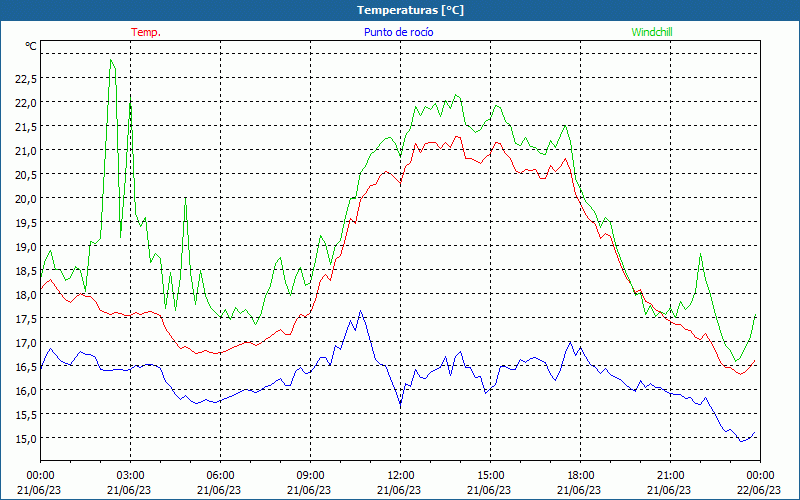The height and width of the screenshot is (500, 800).
Task: Click the 21,5 y-axis value
Action: point(26,127)
